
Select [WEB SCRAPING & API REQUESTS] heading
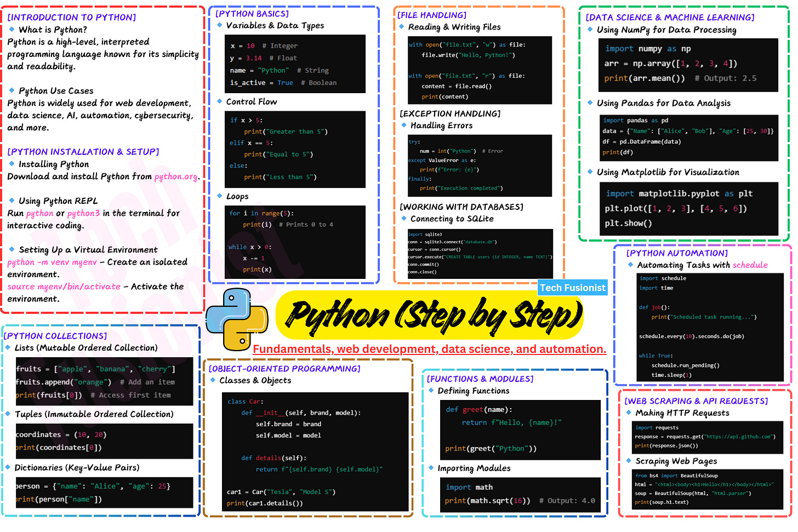pos(697,401)
